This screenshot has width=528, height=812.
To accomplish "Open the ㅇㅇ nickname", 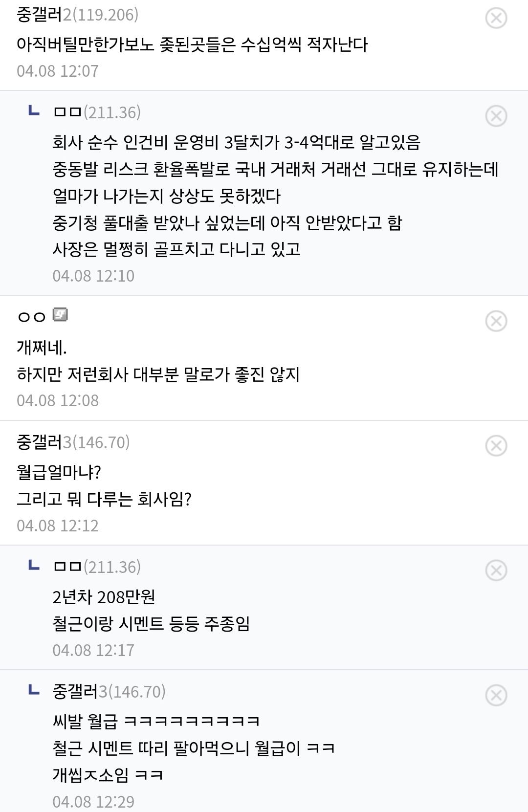I will pos(31,317).
